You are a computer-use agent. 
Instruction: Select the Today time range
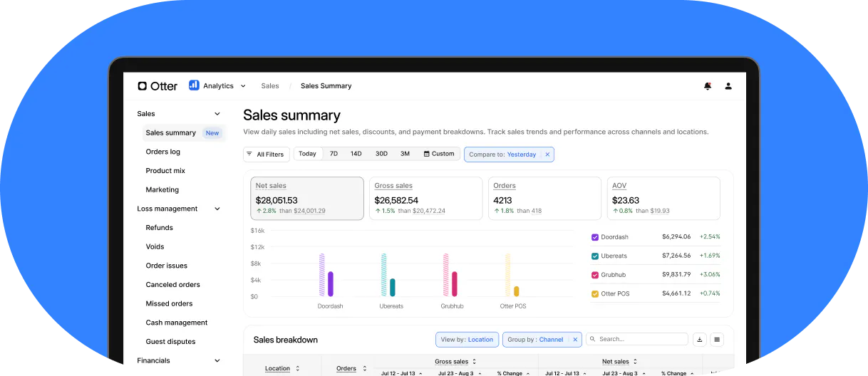[x=307, y=154]
